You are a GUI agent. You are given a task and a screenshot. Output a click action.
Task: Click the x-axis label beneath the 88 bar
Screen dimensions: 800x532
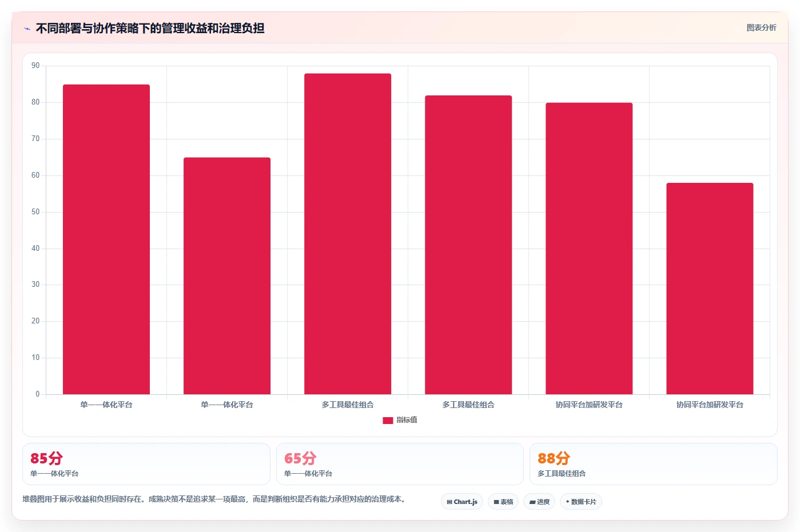pyautogui.click(x=348, y=405)
